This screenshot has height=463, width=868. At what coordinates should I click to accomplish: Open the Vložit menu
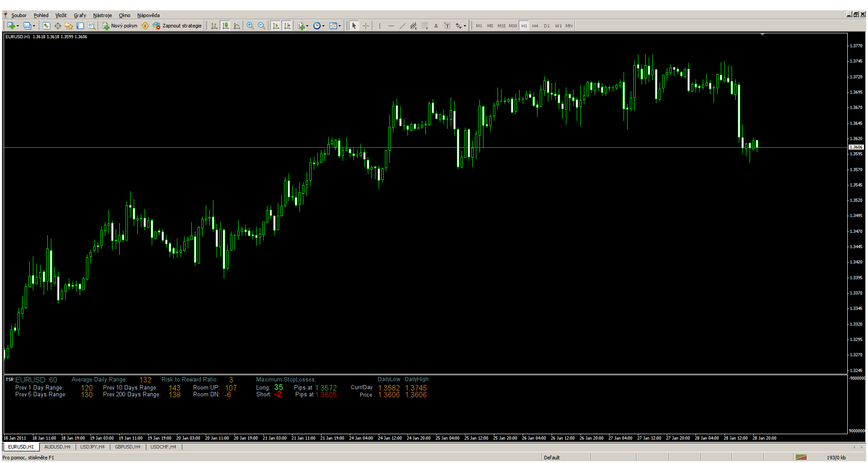pyautogui.click(x=61, y=15)
